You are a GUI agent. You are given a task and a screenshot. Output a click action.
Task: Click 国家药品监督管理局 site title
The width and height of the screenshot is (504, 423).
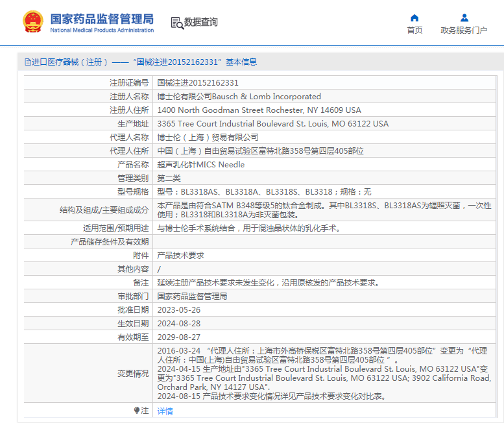click(102, 19)
